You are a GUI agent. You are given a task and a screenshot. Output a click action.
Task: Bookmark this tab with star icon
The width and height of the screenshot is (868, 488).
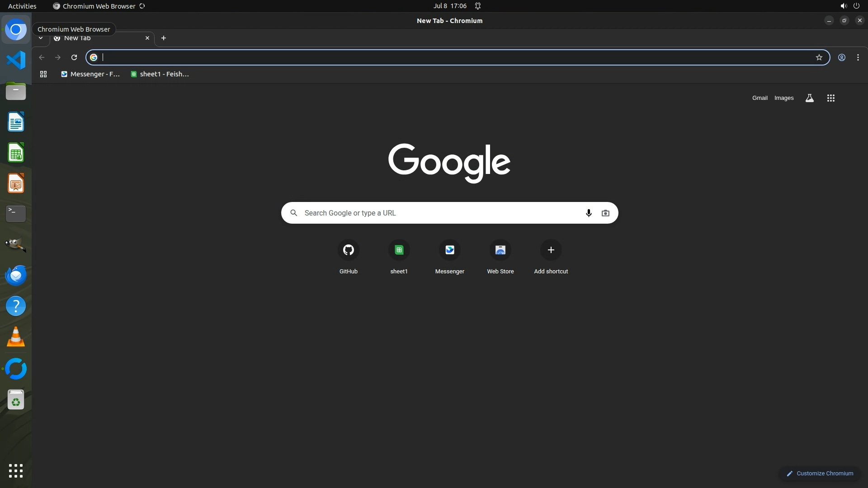point(819,57)
